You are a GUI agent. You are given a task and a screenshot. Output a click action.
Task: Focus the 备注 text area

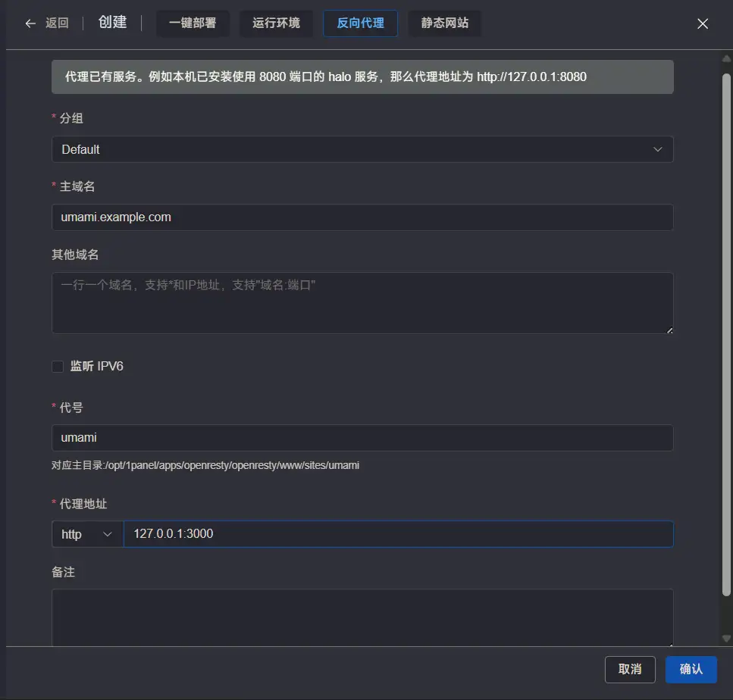tap(362, 617)
